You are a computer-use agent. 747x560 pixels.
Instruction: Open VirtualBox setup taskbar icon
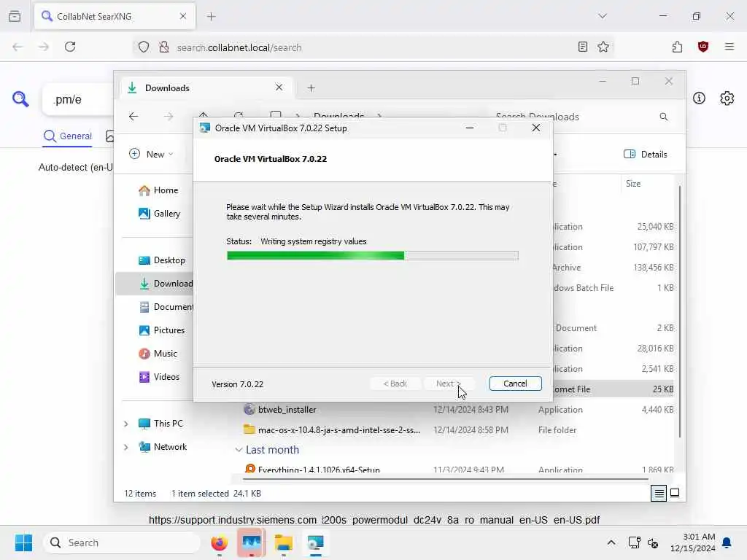coord(315,542)
